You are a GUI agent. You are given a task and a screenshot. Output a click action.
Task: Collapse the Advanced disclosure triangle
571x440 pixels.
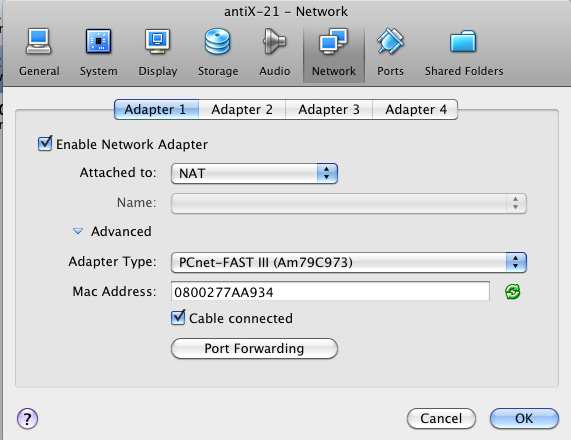(78, 231)
